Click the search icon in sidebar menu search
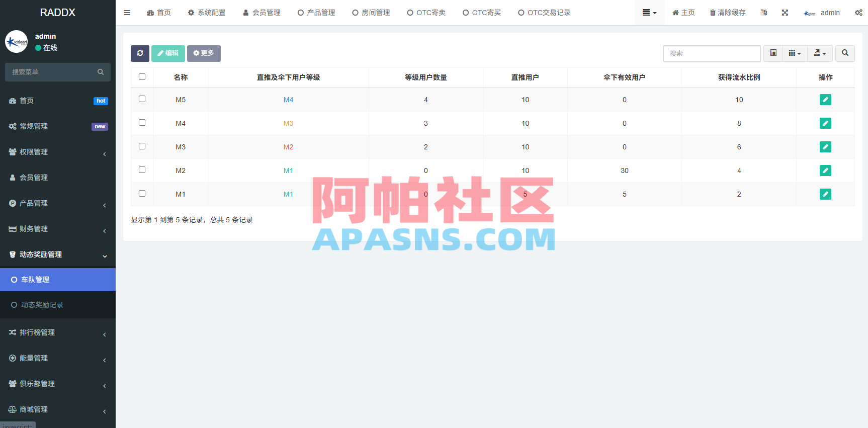 [101, 72]
